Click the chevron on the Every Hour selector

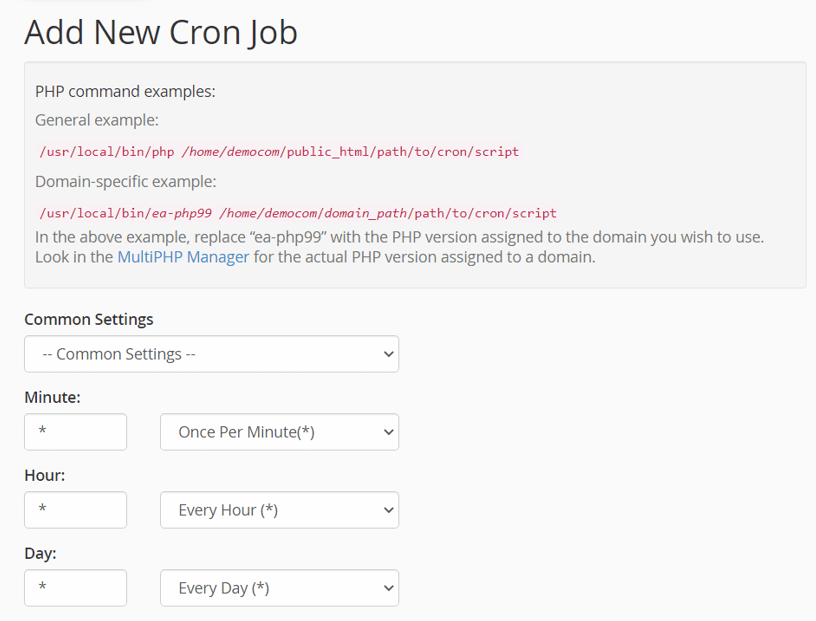387,510
